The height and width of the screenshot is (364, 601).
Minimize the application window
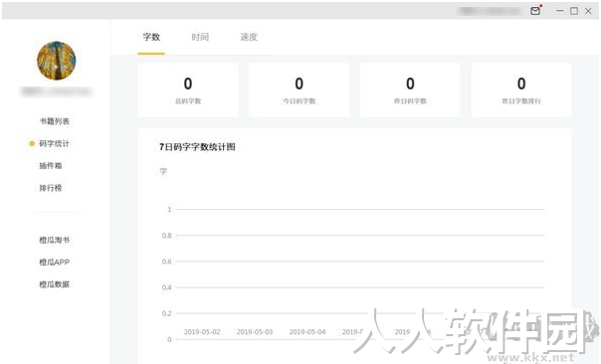560,11
